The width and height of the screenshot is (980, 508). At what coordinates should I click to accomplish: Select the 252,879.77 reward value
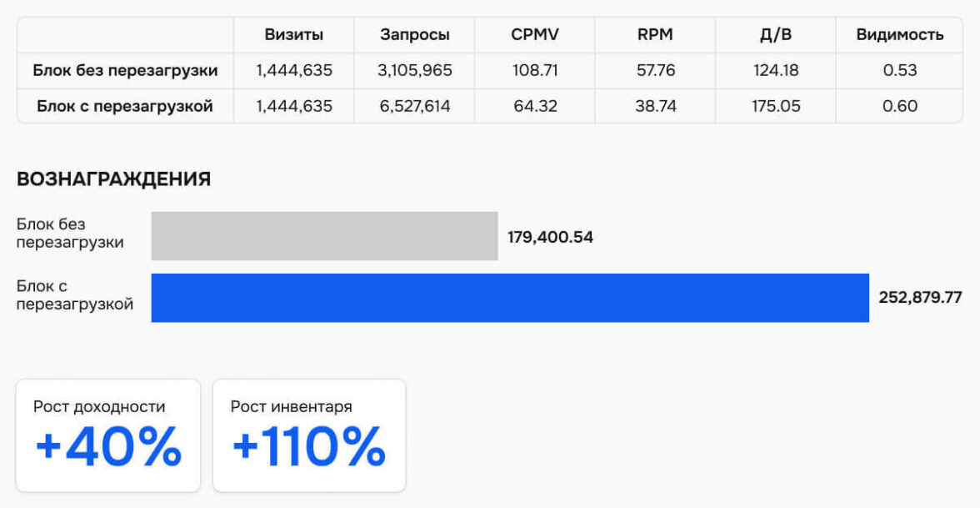[x=920, y=298]
